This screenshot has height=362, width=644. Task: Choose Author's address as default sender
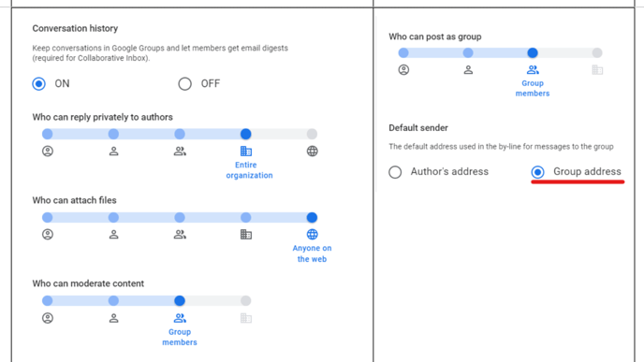point(395,172)
